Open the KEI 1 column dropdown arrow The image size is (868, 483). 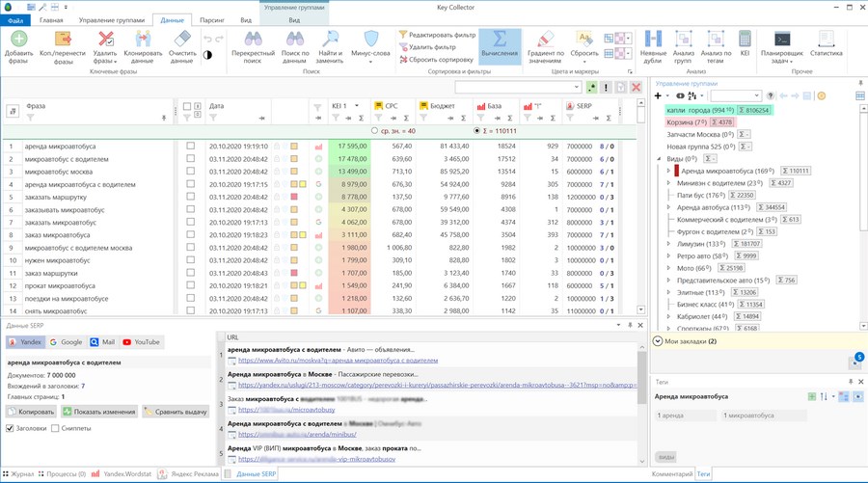click(357, 106)
